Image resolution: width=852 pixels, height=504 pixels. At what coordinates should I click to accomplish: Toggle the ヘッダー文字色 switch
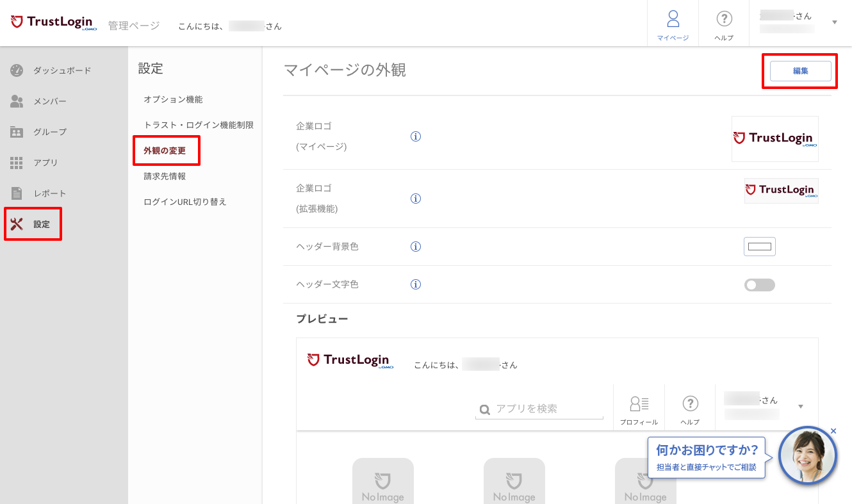tap(760, 285)
